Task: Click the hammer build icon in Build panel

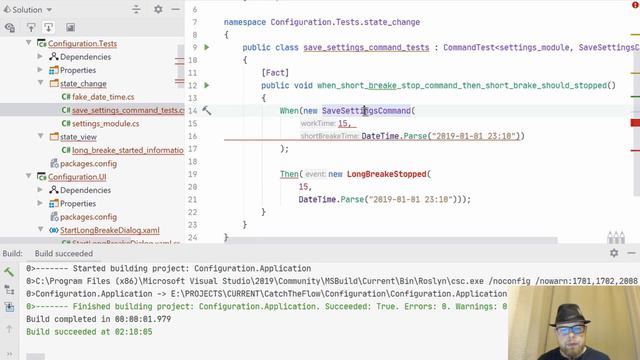Action: coord(9,272)
